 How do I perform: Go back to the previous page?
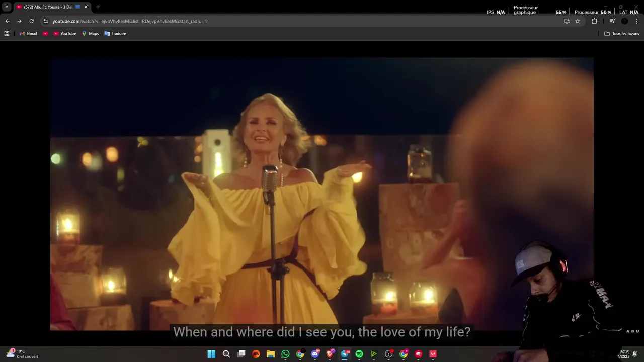tap(7, 21)
